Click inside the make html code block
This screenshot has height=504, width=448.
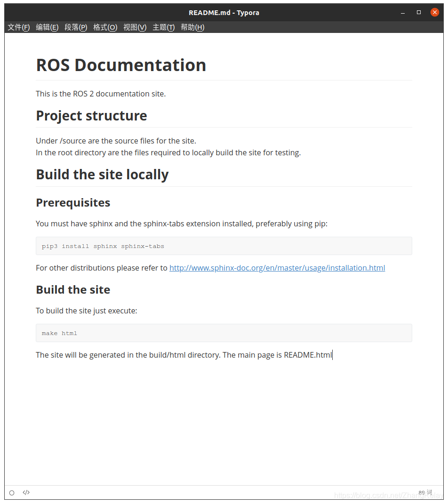coord(224,333)
